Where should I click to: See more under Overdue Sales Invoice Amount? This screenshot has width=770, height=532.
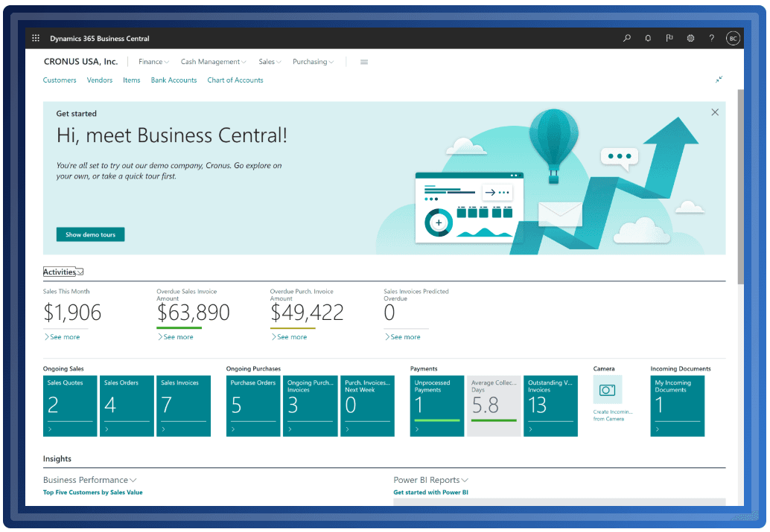tap(176, 337)
